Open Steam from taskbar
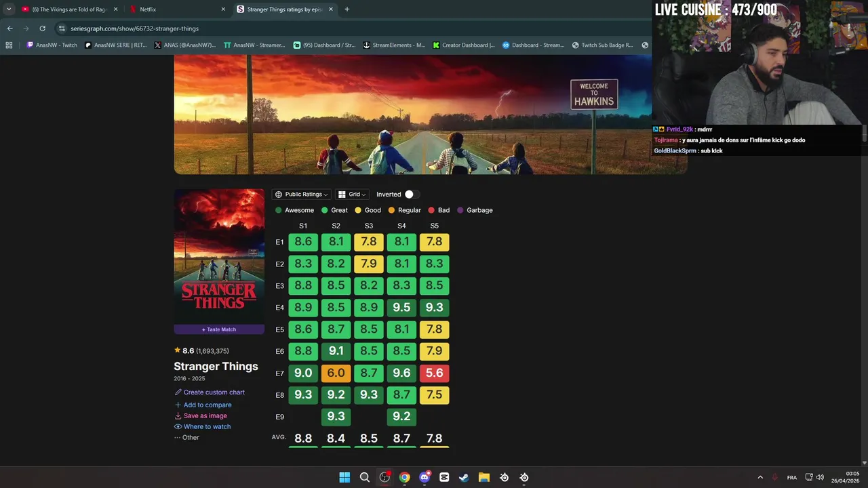Viewport: 868px width, 488px height. (464, 477)
